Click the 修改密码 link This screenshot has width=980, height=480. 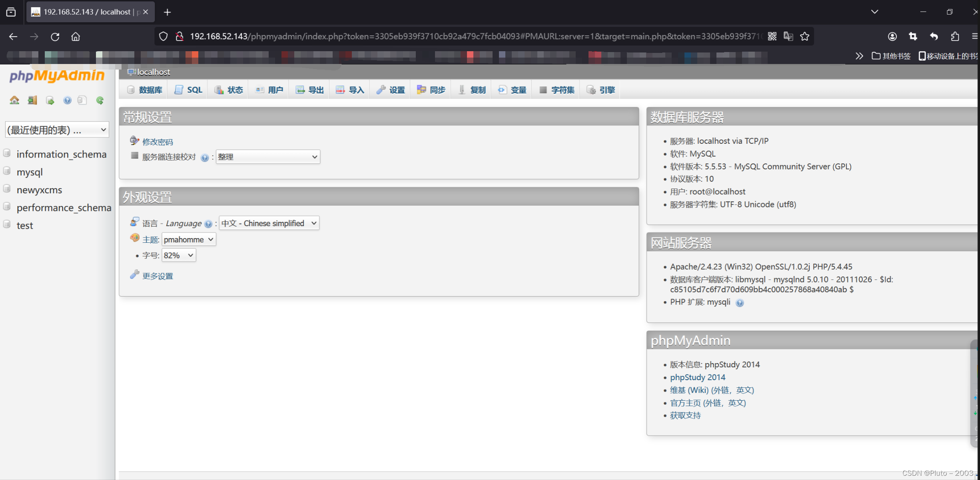tap(157, 142)
